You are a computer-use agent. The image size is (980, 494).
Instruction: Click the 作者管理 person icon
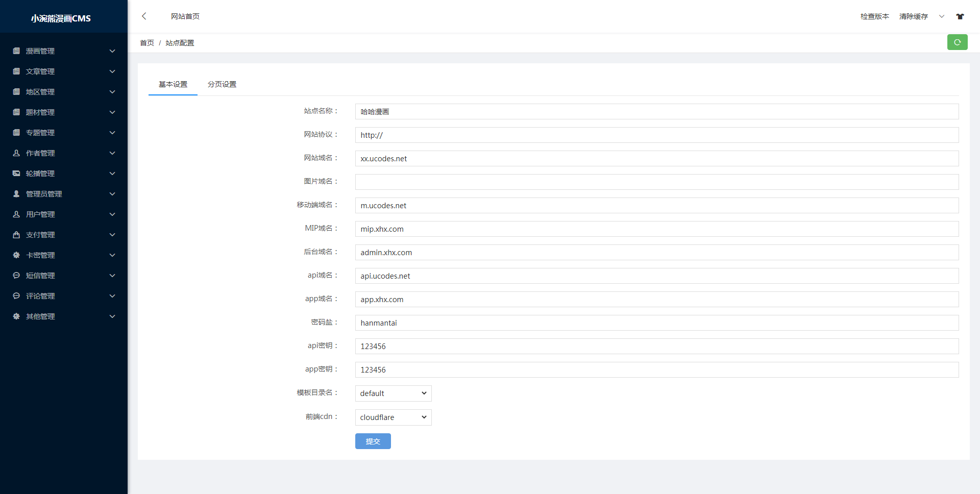16,153
